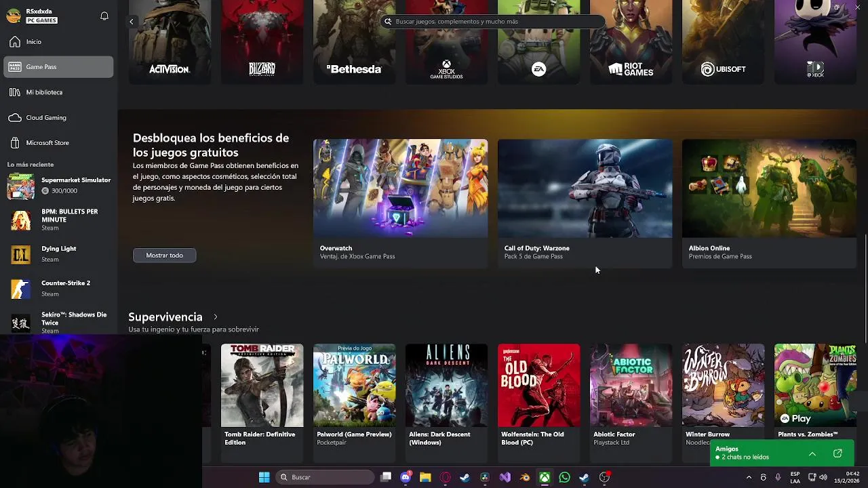Expand Supervivencia category with the chevron
The image size is (868, 488).
click(x=216, y=317)
